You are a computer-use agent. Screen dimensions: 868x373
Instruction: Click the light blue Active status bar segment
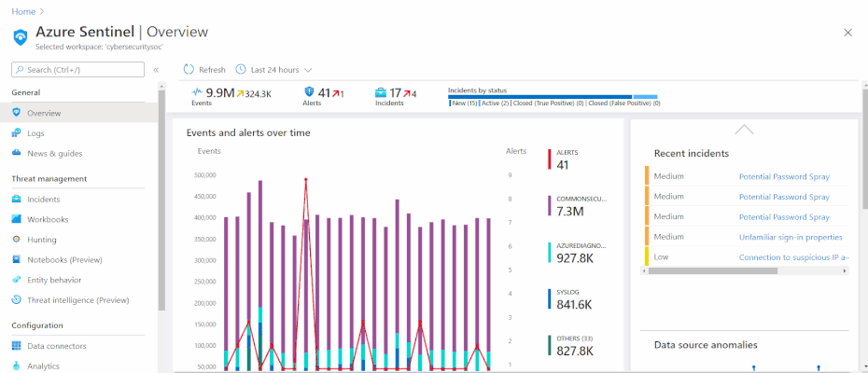[646, 97]
